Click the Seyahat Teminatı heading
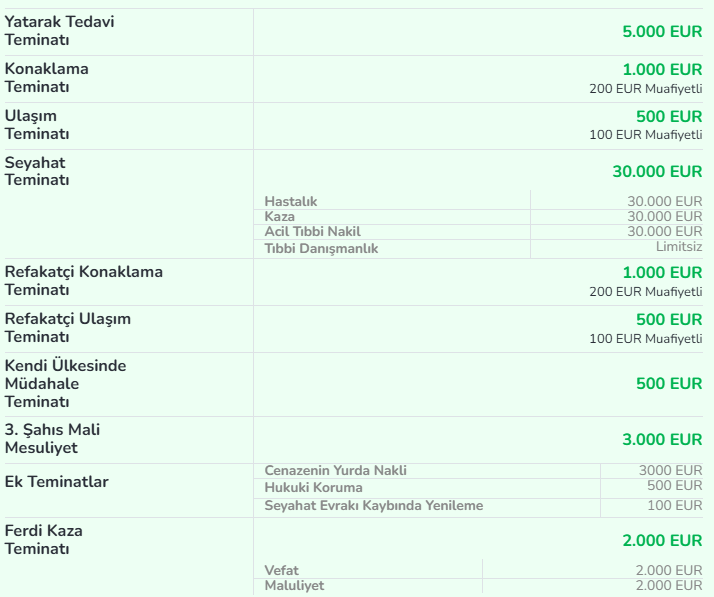 [x=37, y=171]
